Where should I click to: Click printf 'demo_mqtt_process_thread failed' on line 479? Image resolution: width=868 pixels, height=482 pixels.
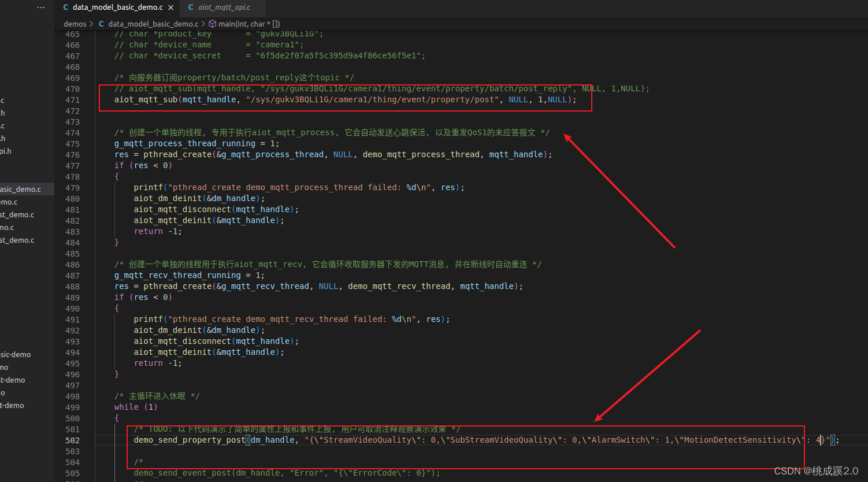pyautogui.click(x=299, y=188)
